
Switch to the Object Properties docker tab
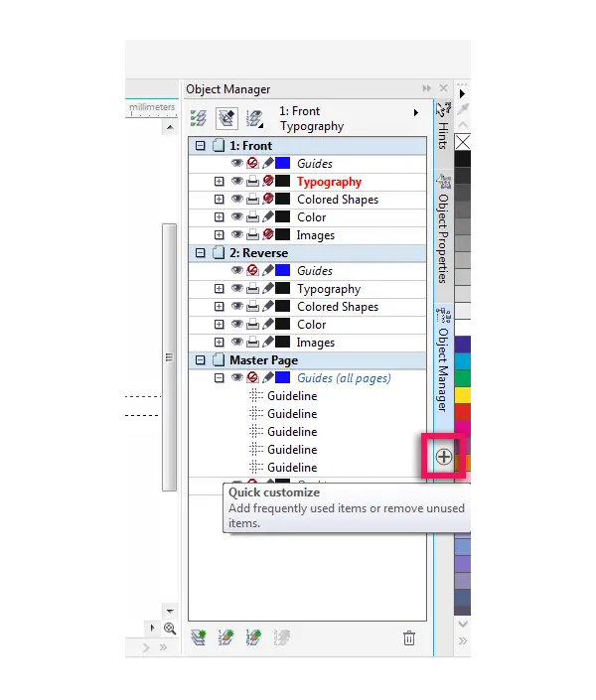[x=443, y=230]
